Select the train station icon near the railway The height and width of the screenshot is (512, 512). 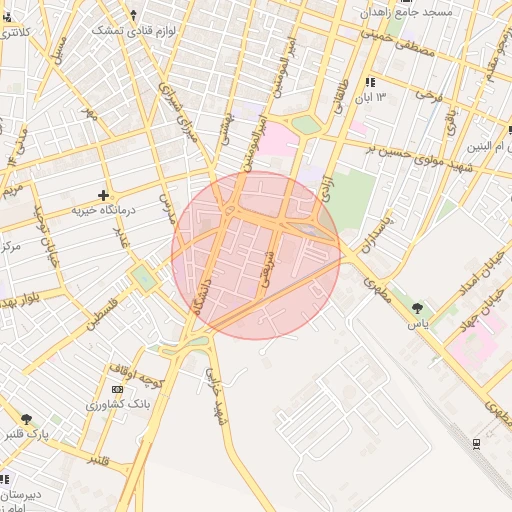(477, 444)
